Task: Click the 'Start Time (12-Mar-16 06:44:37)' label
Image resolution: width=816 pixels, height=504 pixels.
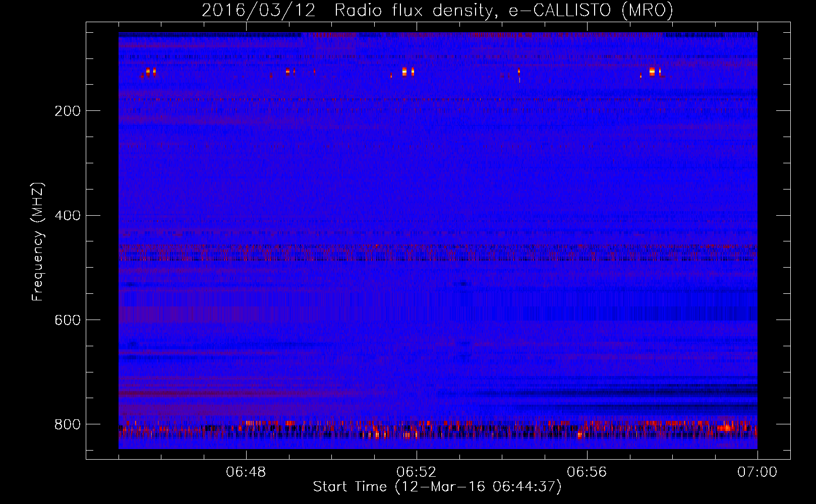Action: click(437, 487)
